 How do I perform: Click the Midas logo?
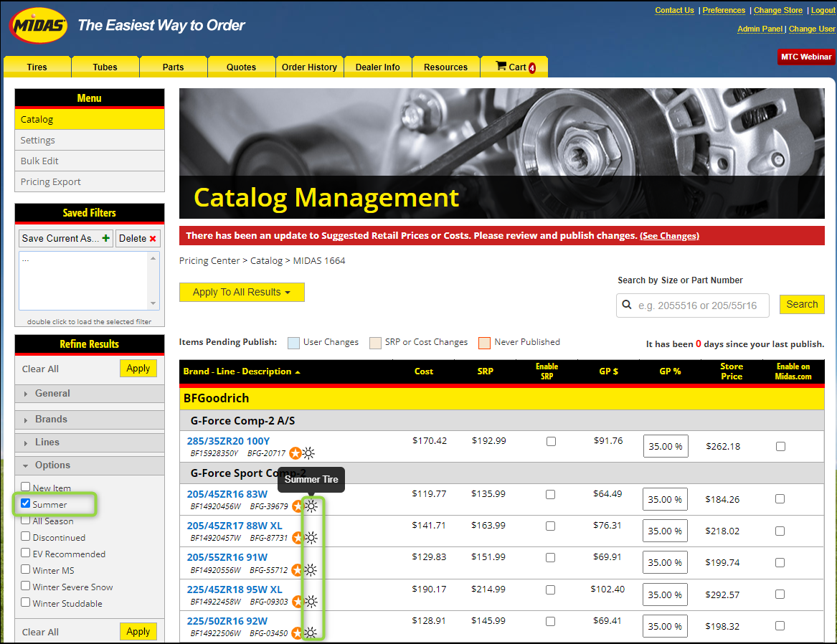[39, 25]
